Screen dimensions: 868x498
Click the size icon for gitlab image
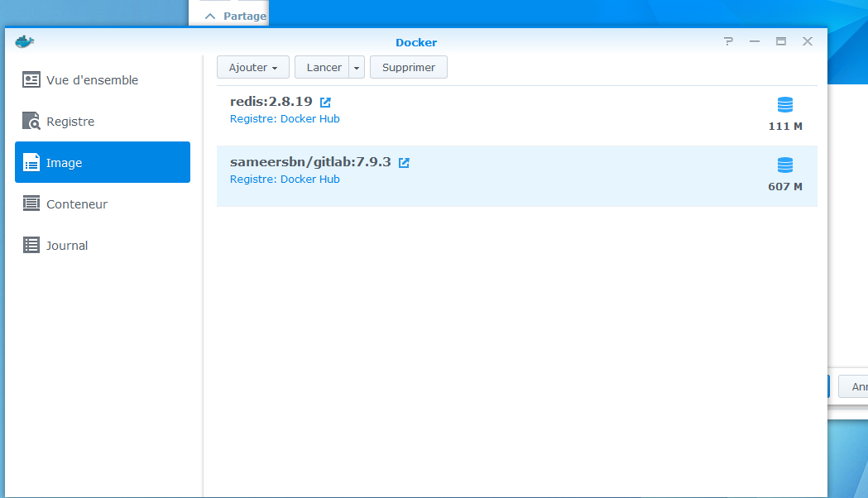785,165
